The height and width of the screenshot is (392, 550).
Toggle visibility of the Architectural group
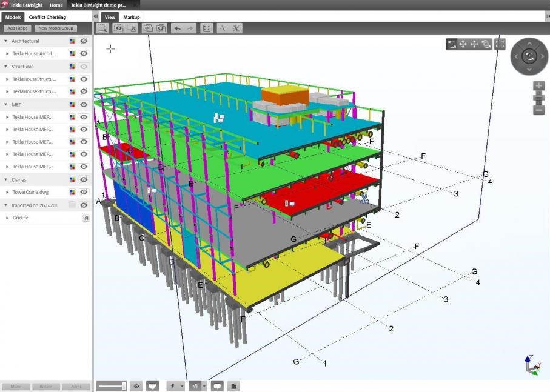(x=84, y=41)
